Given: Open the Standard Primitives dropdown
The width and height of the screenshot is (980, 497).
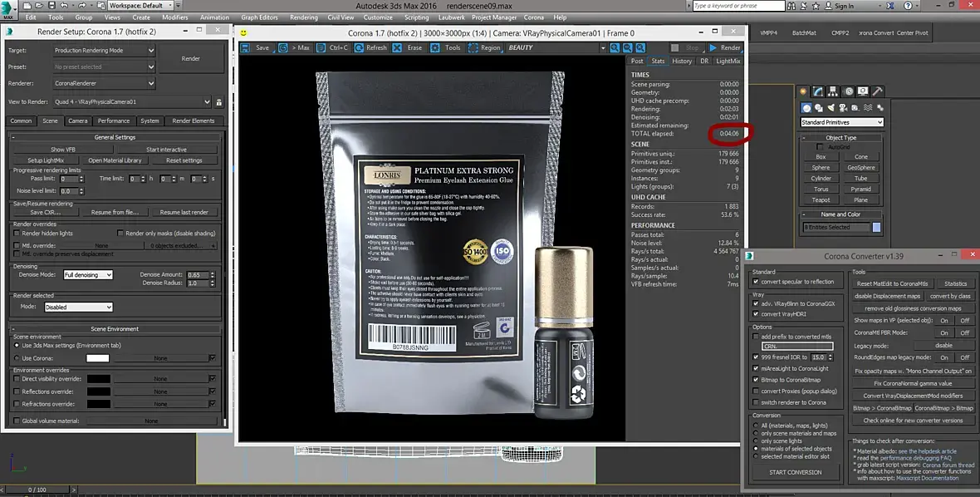Looking at the screenshot, I should point(842,122).
